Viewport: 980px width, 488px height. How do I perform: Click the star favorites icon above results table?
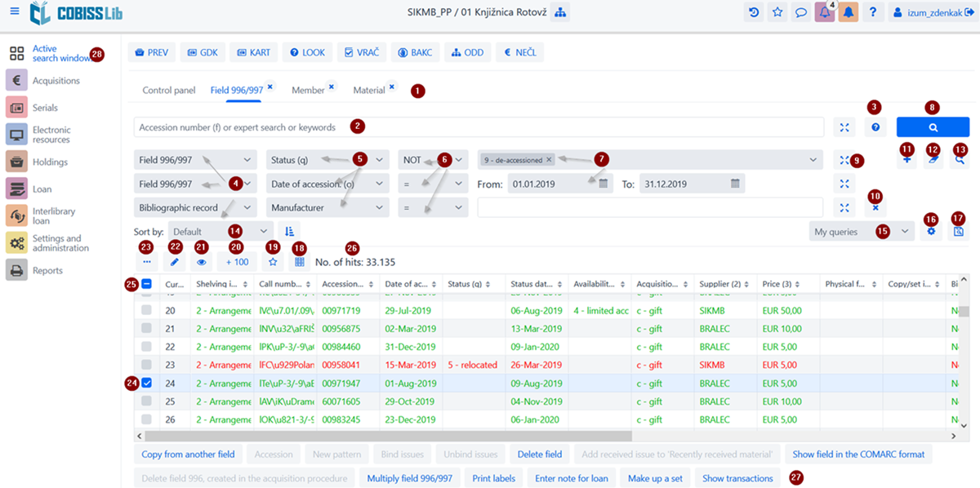click(x=273, y=262)
